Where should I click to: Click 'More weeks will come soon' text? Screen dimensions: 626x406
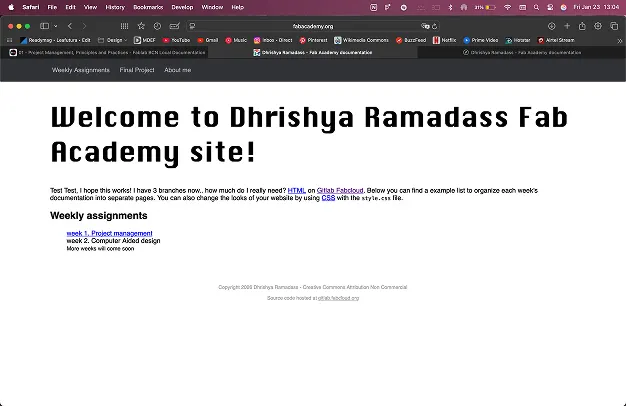pos(100,248)
